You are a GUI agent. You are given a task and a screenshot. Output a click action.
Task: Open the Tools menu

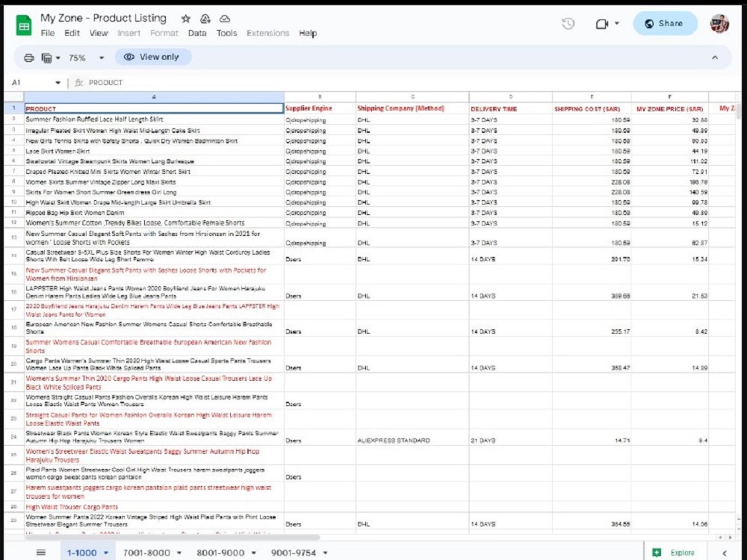click(x=226, y=33)
